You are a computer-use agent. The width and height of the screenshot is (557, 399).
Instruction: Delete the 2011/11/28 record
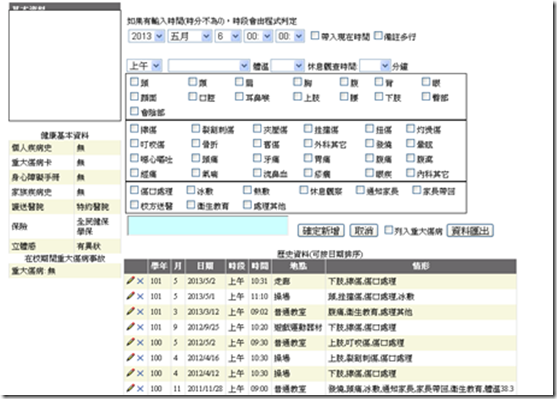[x=140, y=389]
